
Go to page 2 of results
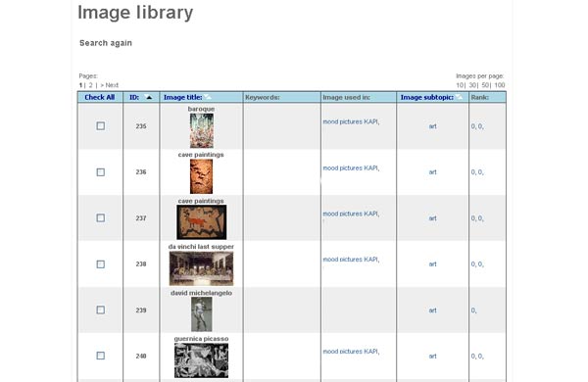90,85
